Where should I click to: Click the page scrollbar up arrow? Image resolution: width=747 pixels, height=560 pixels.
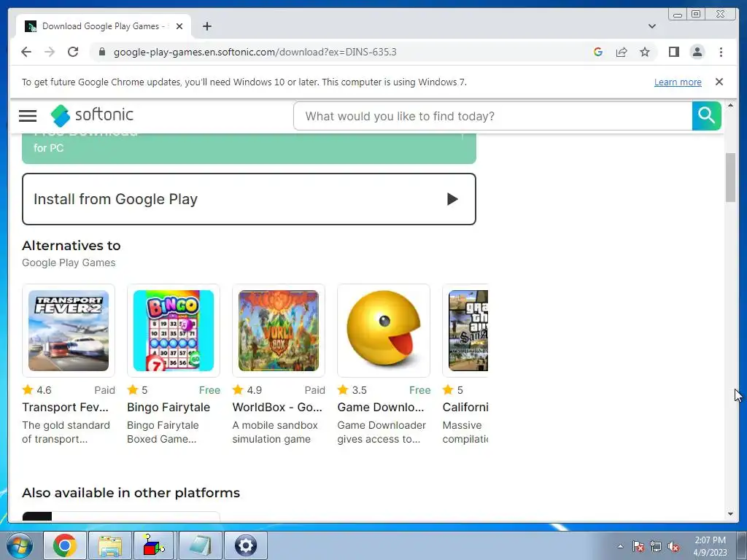coord(730,105)
